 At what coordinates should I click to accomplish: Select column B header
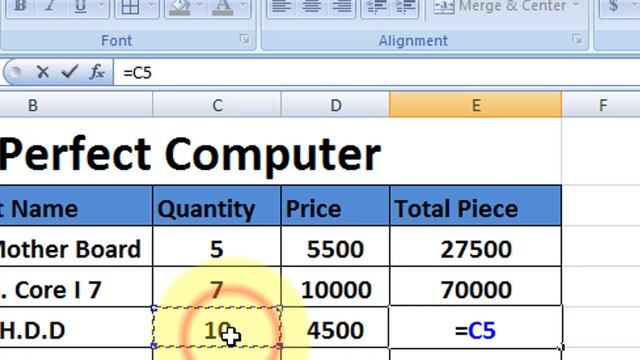76,105
